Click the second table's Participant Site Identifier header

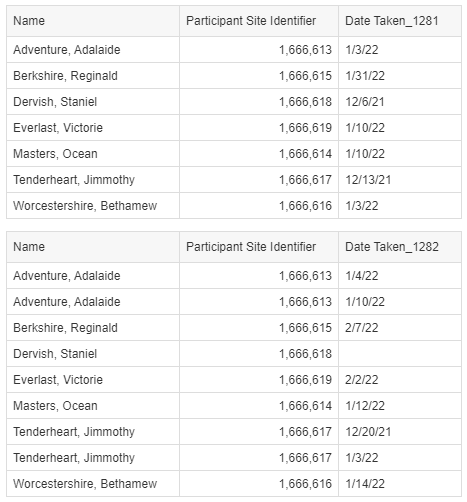coord(259,247)
